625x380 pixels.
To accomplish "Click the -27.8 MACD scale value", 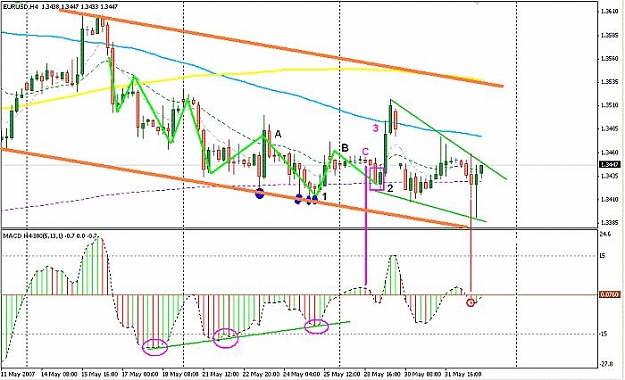I will point(606,363).
